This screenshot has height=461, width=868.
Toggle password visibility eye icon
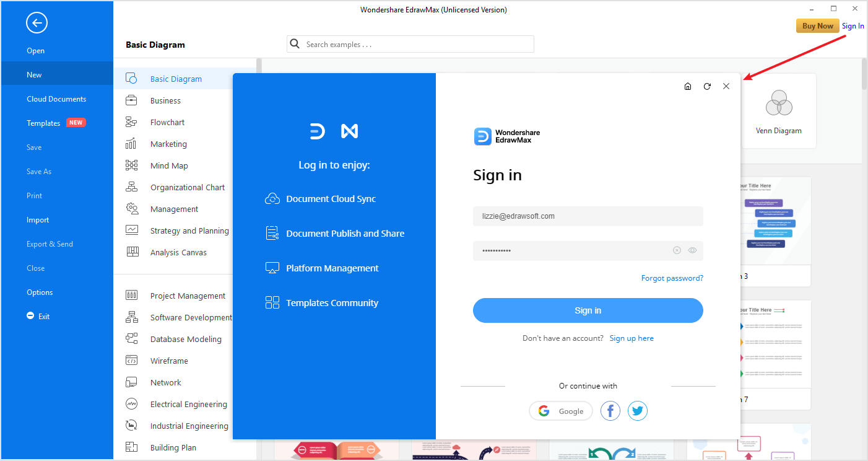[692, 250]
